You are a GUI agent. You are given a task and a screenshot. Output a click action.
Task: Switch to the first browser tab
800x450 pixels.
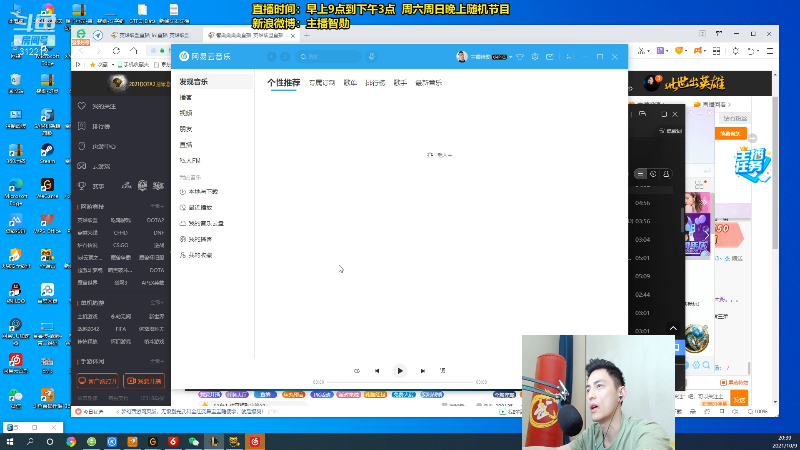151,35
